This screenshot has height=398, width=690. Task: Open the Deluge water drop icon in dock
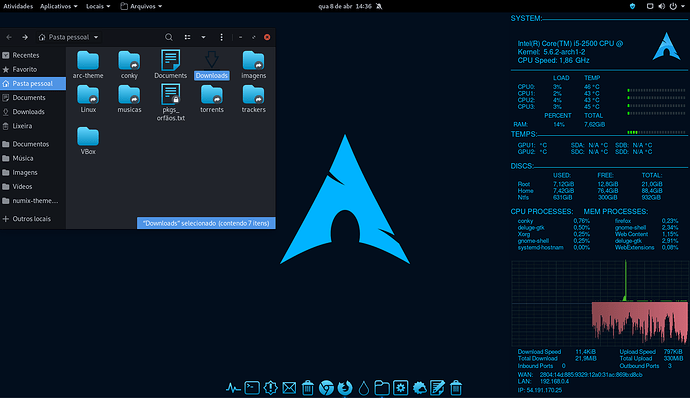(x=363, y=388)
